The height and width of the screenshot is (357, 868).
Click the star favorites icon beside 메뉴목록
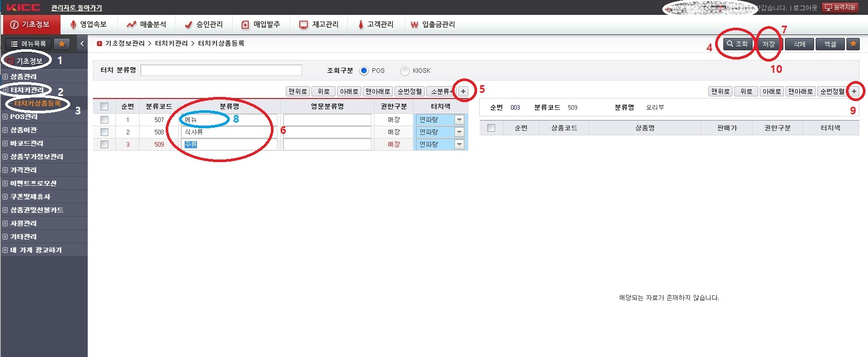62,44
